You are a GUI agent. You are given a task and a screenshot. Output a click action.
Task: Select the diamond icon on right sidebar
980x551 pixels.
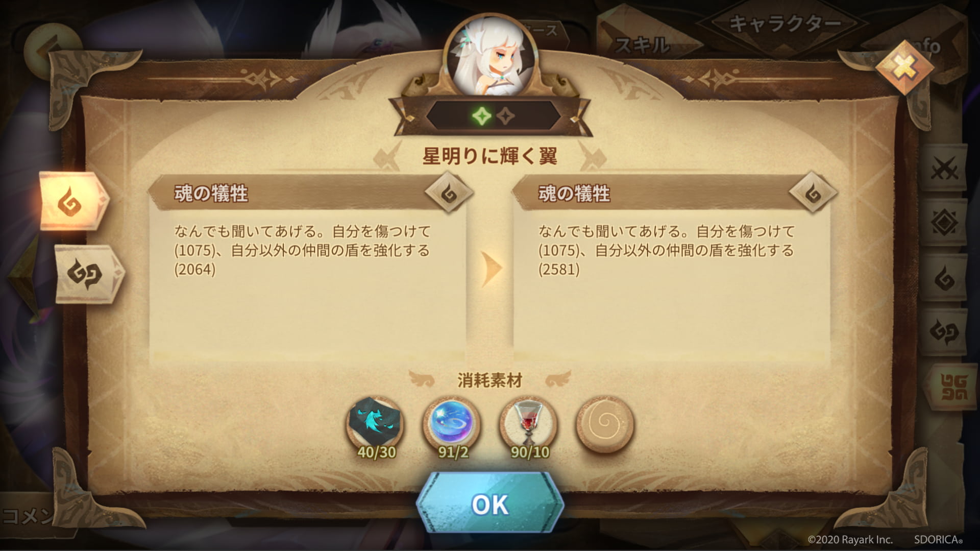[944, 223]
